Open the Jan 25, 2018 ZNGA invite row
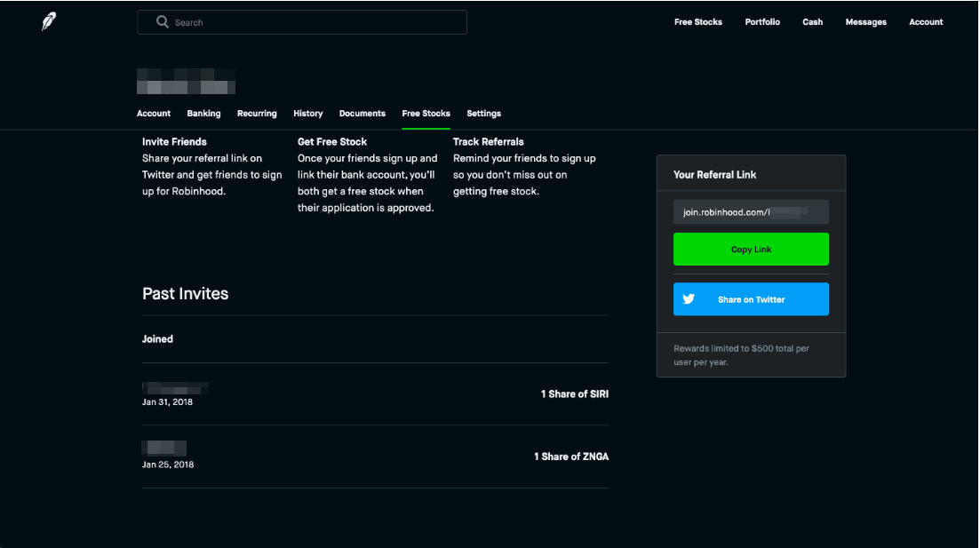The image size is (980, 548). coord(375,457)
